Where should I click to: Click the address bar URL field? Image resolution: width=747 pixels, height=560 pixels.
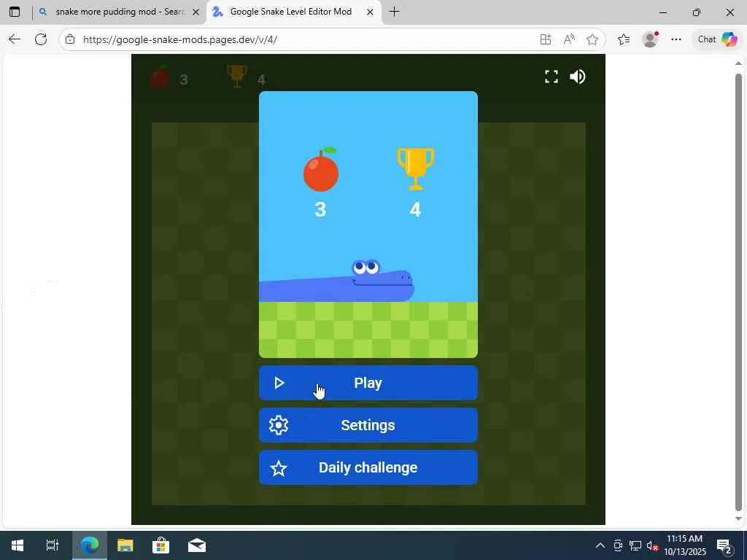pyautogui.click(x=305, y=39)
